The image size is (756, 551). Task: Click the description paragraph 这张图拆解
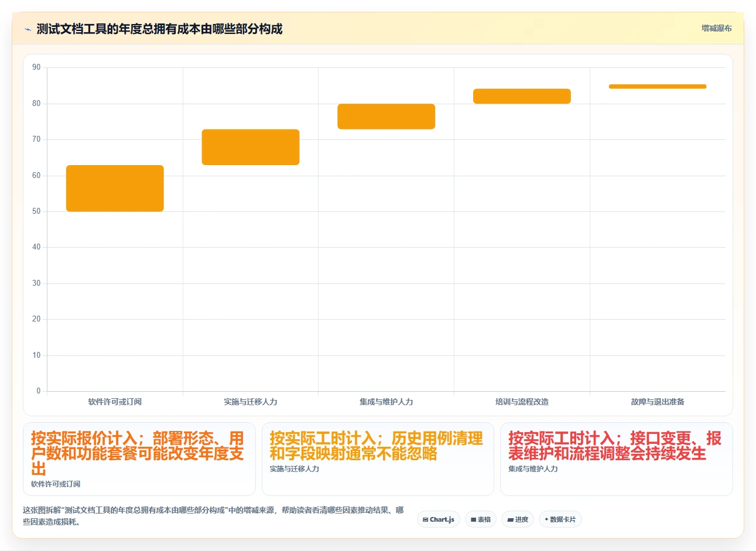click(213, 516)
